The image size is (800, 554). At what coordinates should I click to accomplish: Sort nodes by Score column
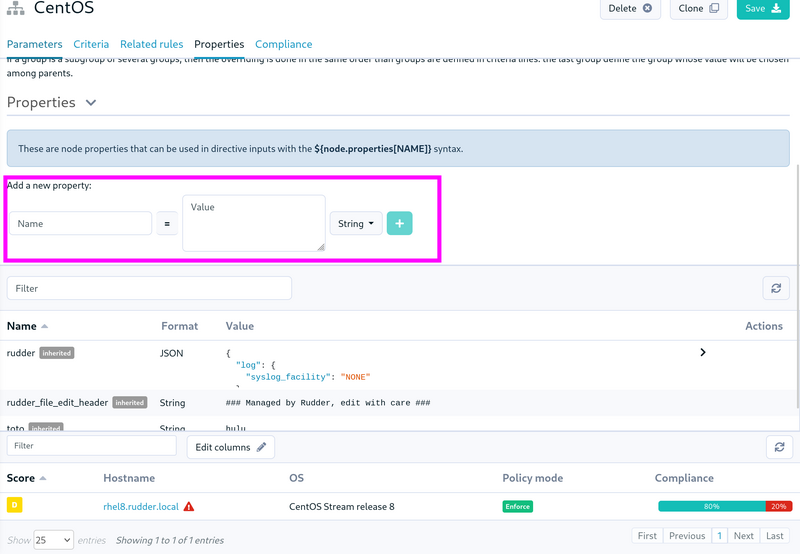(x=26, y=478)
